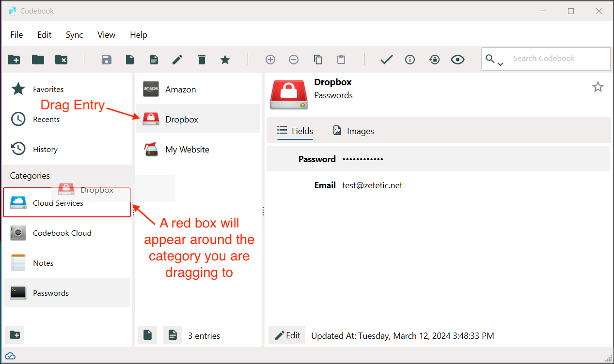The height and width of the screenshot is (364, 614).
Task: Open the Cloud Services category
Action: [67, 203]
